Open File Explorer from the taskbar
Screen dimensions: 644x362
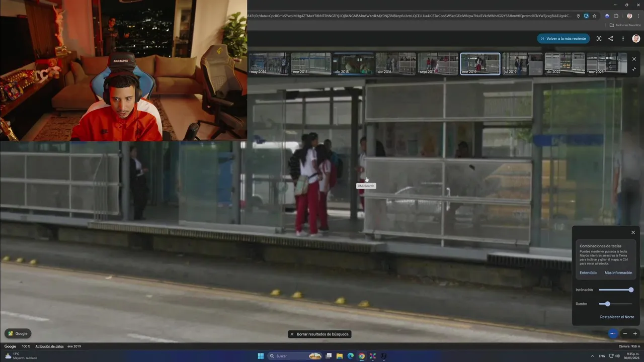[340, 356]
